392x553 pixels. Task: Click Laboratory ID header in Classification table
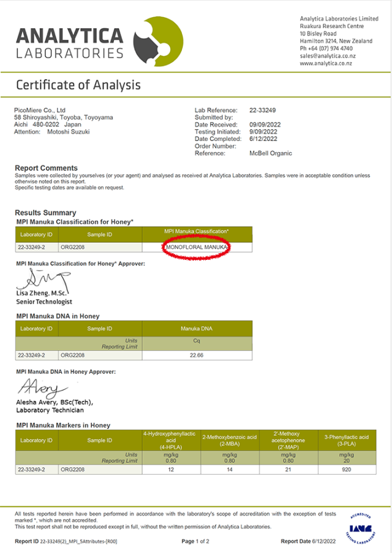[x=37, y=235]
